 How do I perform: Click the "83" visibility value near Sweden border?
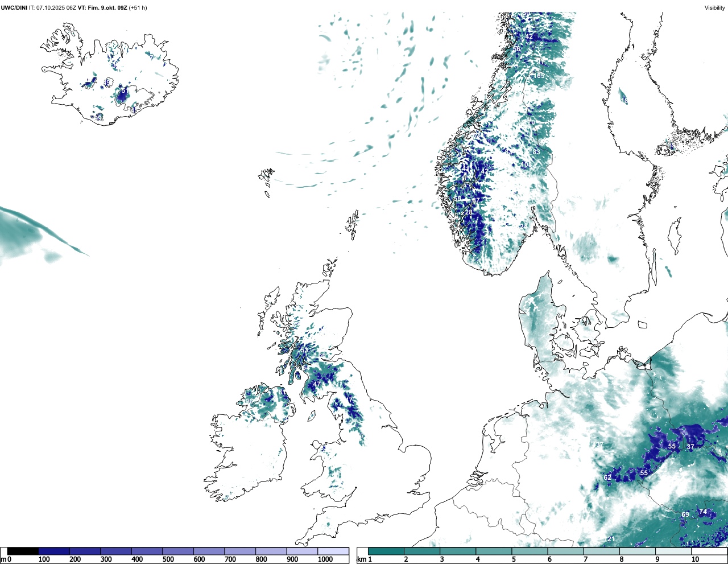pos(536,152)
